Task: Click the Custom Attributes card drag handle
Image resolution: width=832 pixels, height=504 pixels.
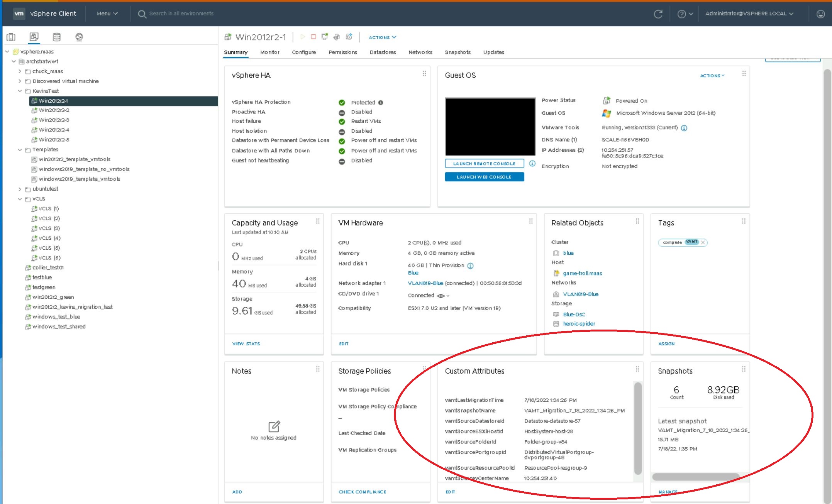Action: click(637, 369)
